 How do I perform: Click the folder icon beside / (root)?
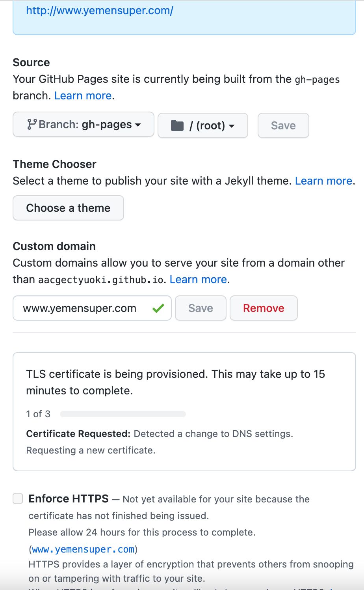click(177, 126)
